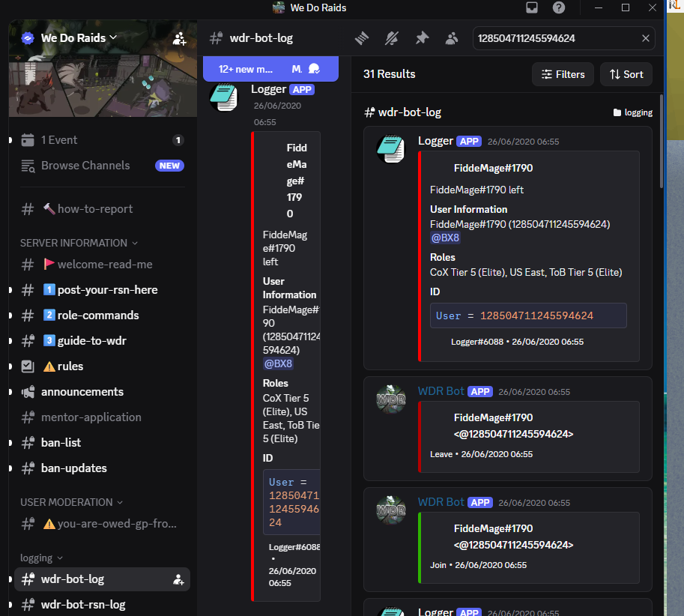The image size is (684, 616).
Task: Collapse the logging category
Action: [x=41, y=558]
